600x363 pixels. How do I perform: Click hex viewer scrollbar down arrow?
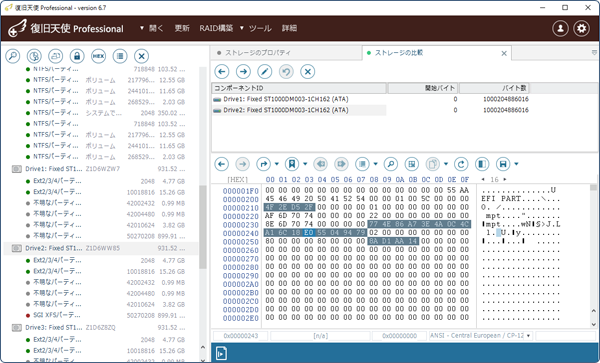[x=593, y=324]
